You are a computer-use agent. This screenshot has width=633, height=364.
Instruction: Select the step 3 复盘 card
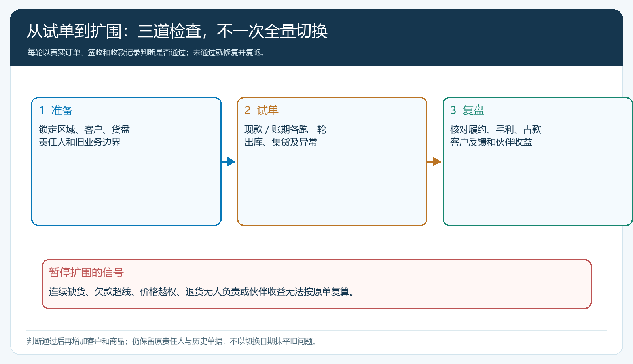pyautogui.click(x=538, y=161)
